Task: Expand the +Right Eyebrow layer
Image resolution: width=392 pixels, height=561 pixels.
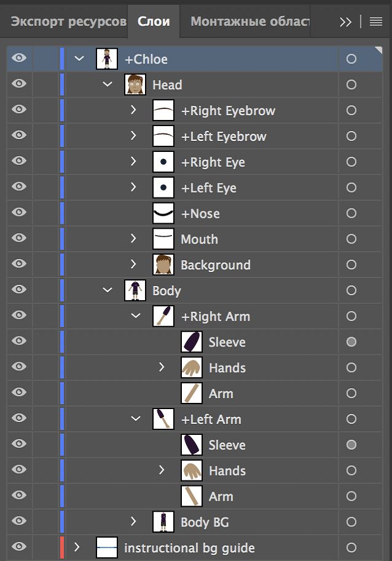Action: (134, 110)
